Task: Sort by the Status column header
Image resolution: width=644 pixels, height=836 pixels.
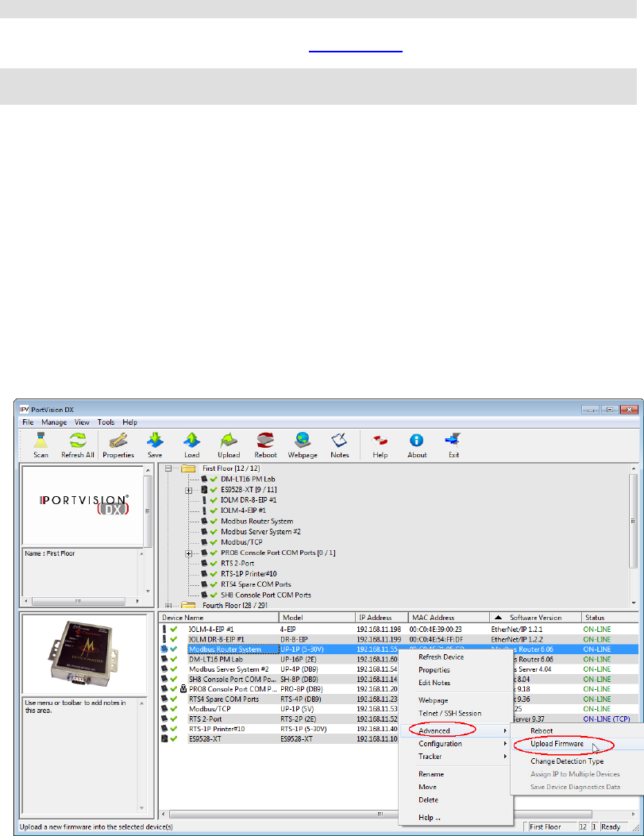Action: (609, 618)
